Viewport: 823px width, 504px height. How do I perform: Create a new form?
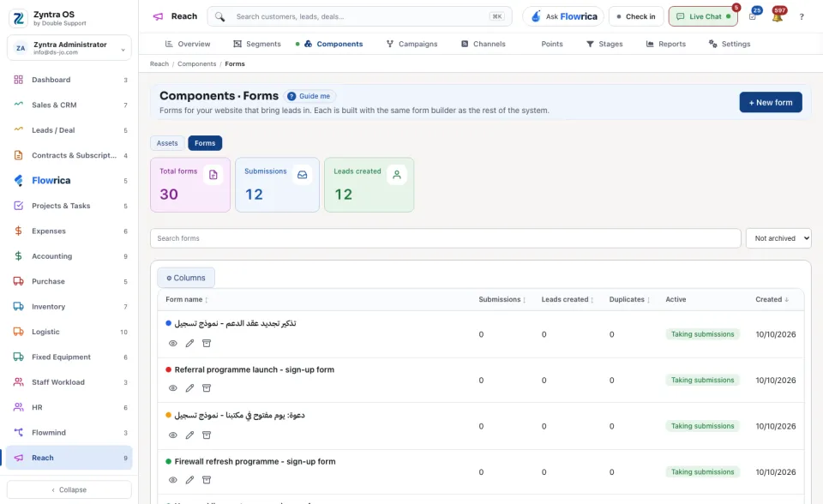tap(771, 102)
